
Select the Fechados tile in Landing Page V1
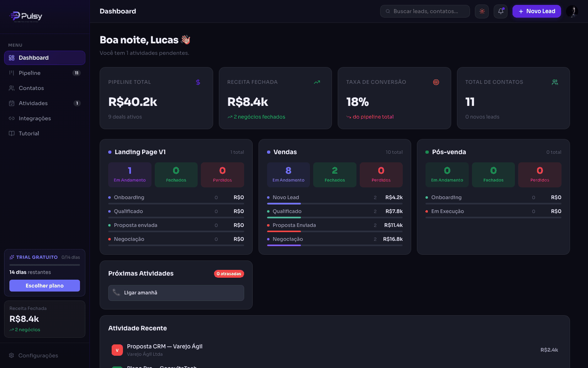tap(176, 175)
